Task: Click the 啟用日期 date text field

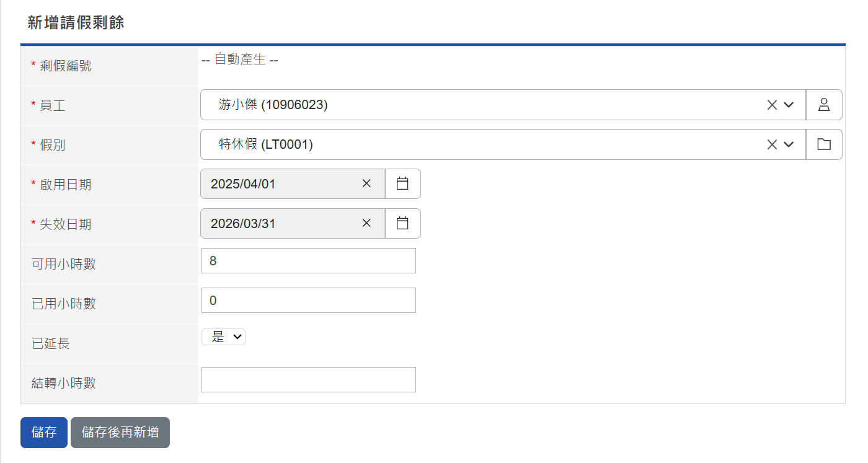Action: (279, 183)
